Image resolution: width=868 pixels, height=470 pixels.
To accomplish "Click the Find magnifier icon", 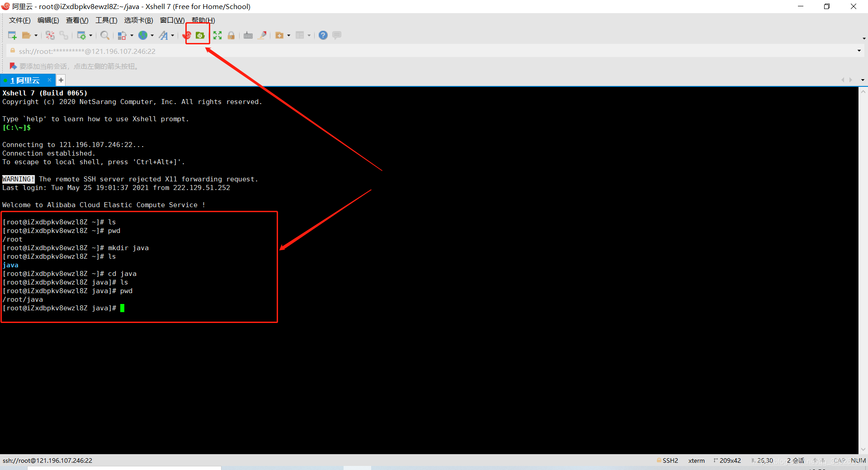I will tap(105, 35).
